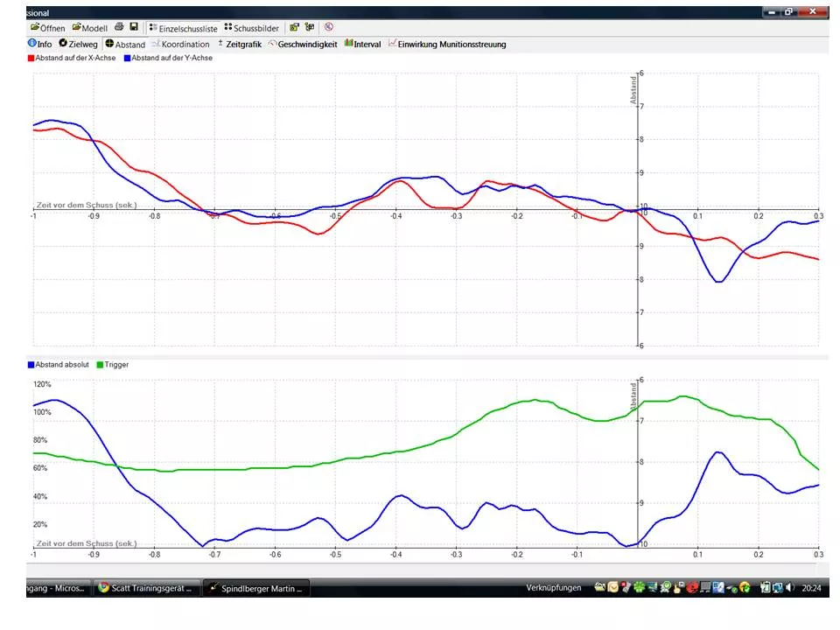
Task: Click the printer icon in toolbar
Action: [119, 28]
